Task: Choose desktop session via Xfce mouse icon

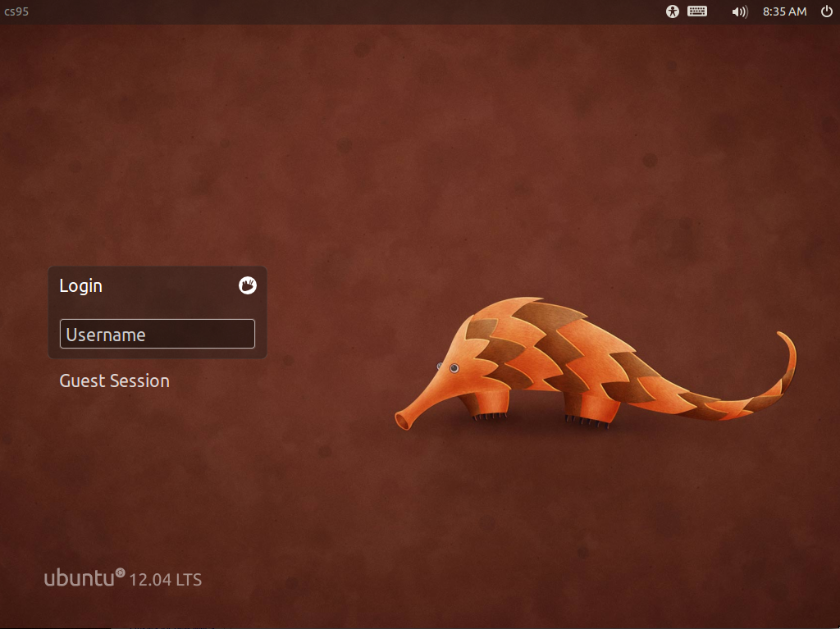Action: tap(248, 285)
